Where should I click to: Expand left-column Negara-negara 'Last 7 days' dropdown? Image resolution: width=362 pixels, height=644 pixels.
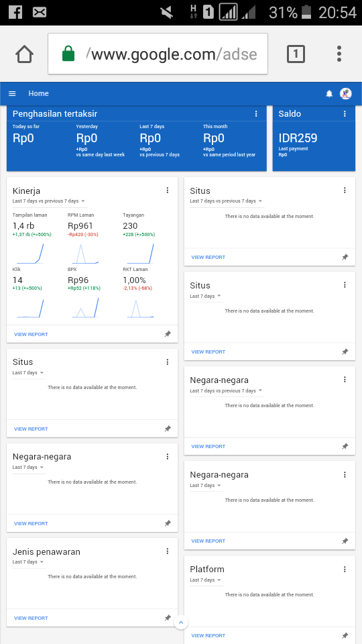(28, 468)
